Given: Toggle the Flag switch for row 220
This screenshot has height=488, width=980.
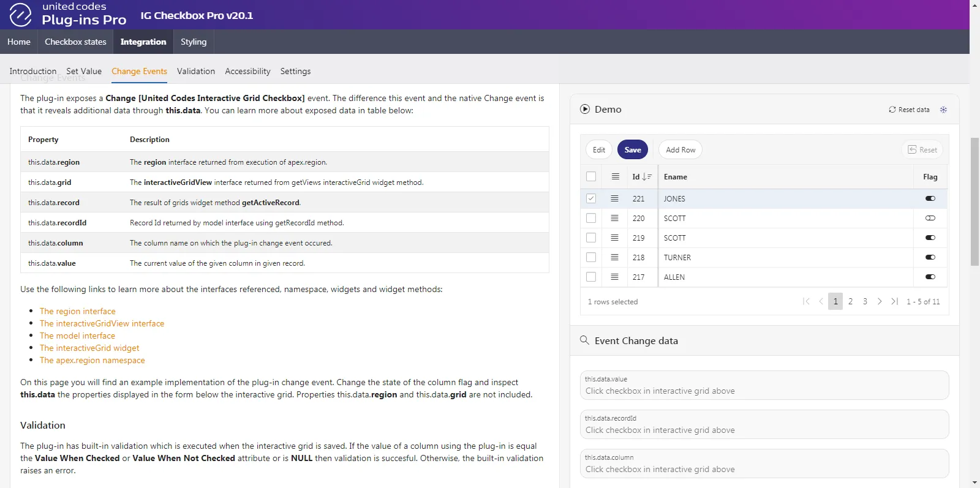Looking at the screenshot, I should (930, 218).
